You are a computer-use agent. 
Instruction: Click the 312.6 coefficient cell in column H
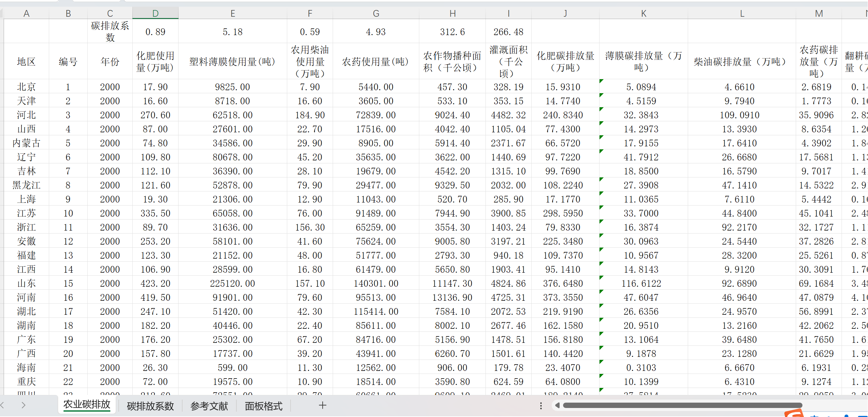[452, 32]
